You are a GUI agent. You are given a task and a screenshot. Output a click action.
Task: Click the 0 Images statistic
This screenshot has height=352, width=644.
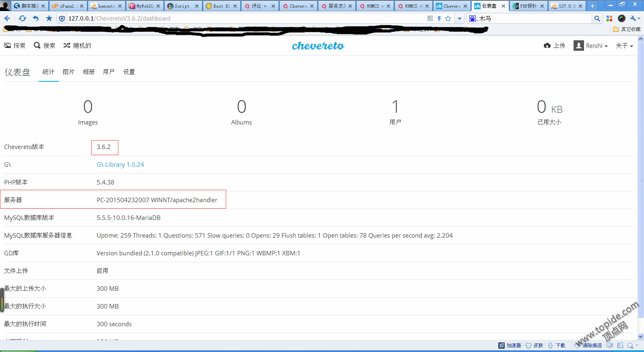tap(88, 112)
